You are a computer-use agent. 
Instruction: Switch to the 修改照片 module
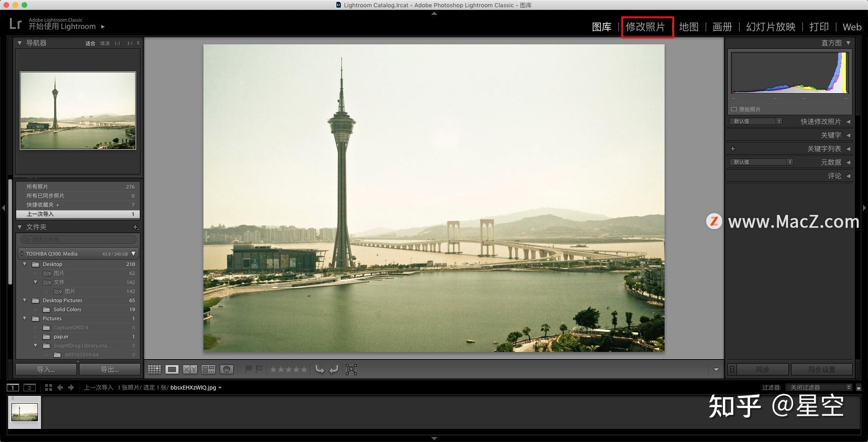(x=647, y=27)
